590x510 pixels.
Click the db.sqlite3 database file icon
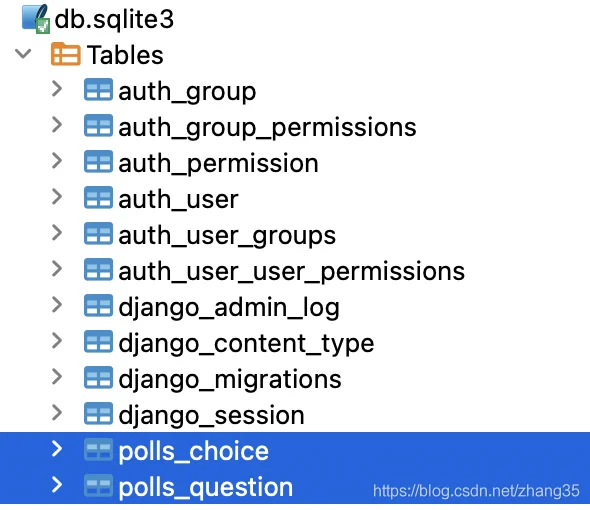36,19
